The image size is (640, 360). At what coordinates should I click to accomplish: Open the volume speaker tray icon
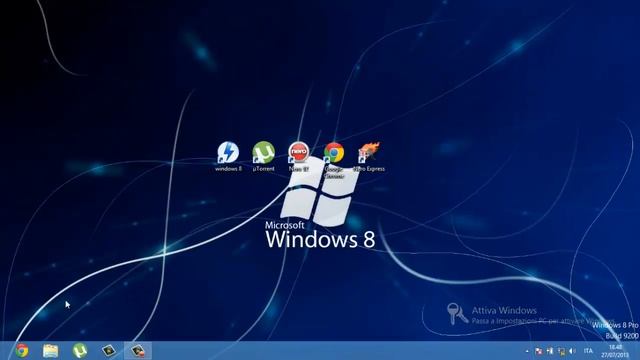point(572,351)
